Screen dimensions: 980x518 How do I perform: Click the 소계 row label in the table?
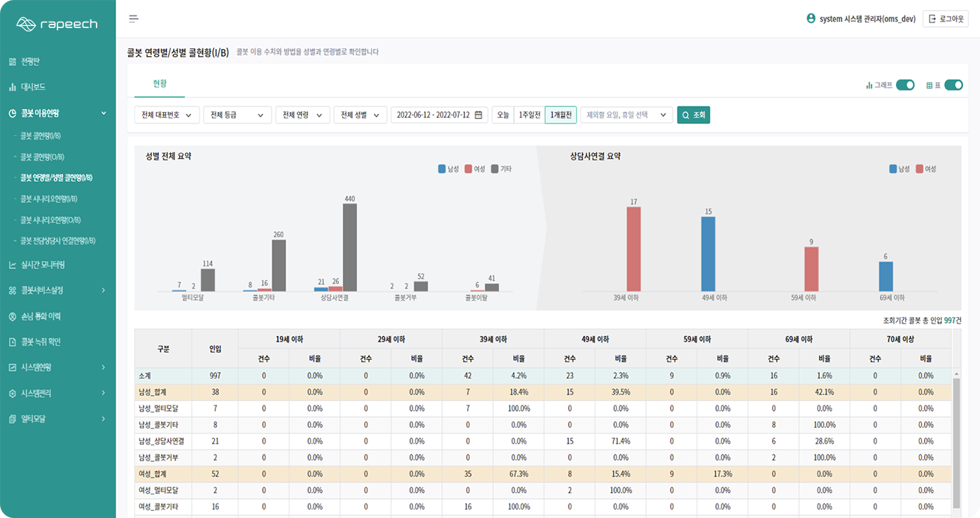click(x=146, y=376)
